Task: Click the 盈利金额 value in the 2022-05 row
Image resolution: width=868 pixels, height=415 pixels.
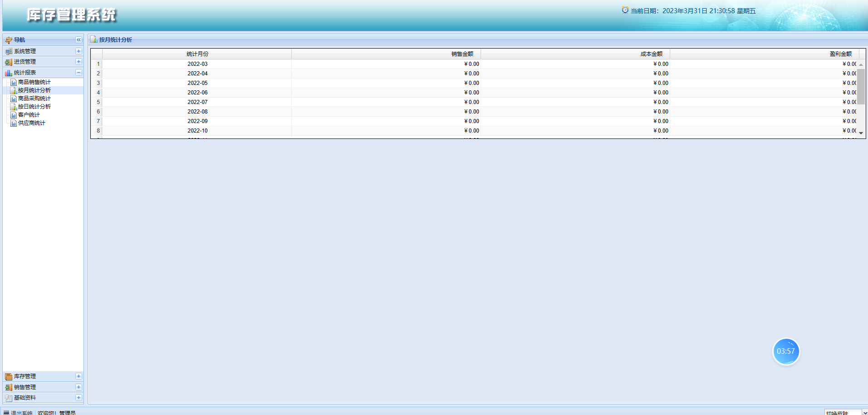Action: [x=849, y=83]
